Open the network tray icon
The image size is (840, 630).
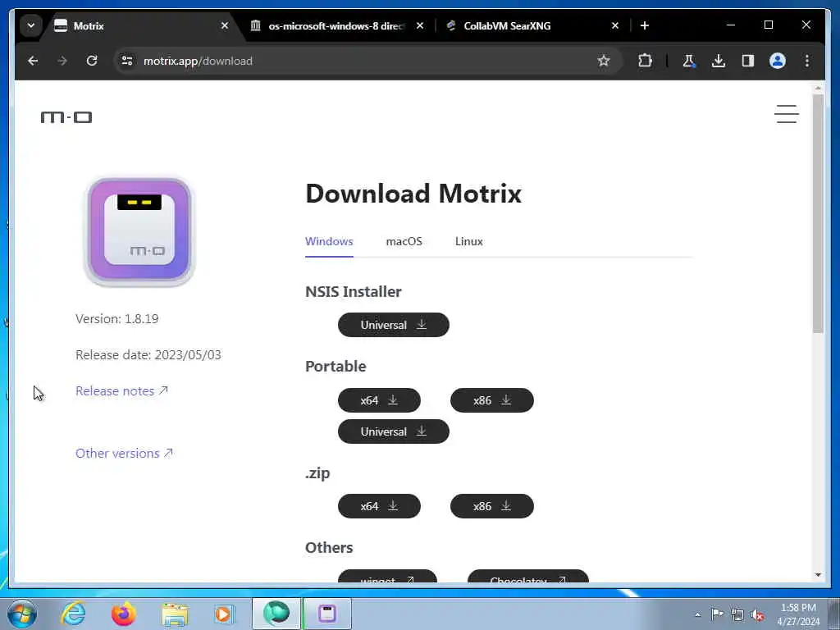[737, 614]
